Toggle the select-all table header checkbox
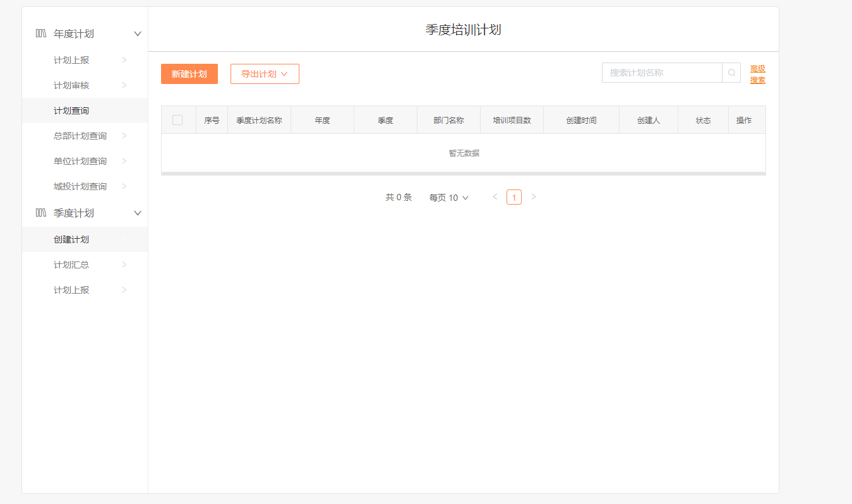The width and height of the screenshot is (852, 504). (177, 120)
